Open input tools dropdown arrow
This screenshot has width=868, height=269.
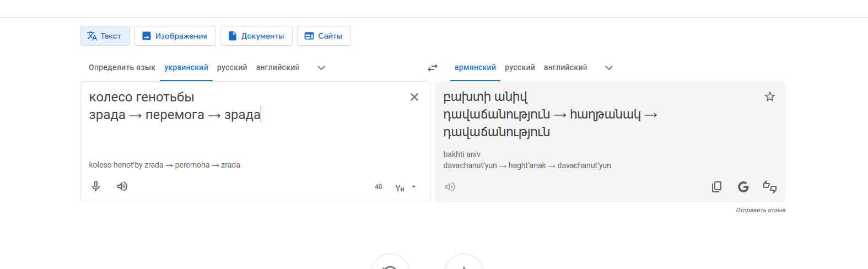point(414,187)
